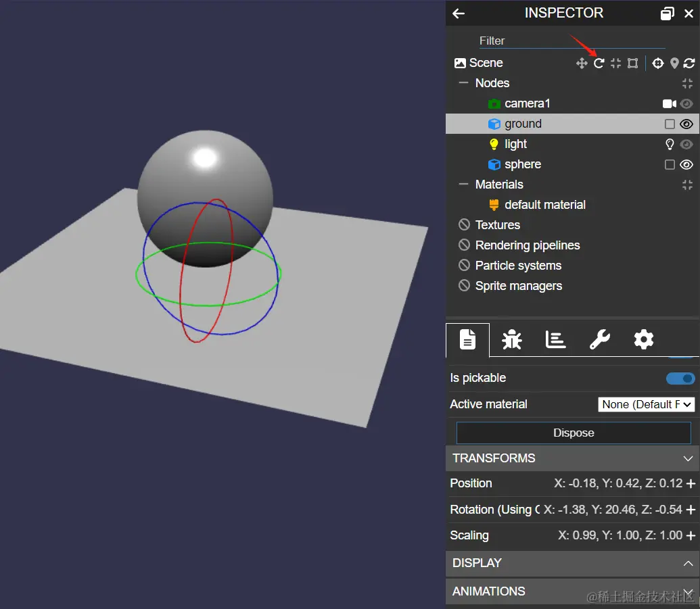Click the blue cube icon for ground
Image resolution: width=700 pixels, height=609 pixels.
point(494,124)
